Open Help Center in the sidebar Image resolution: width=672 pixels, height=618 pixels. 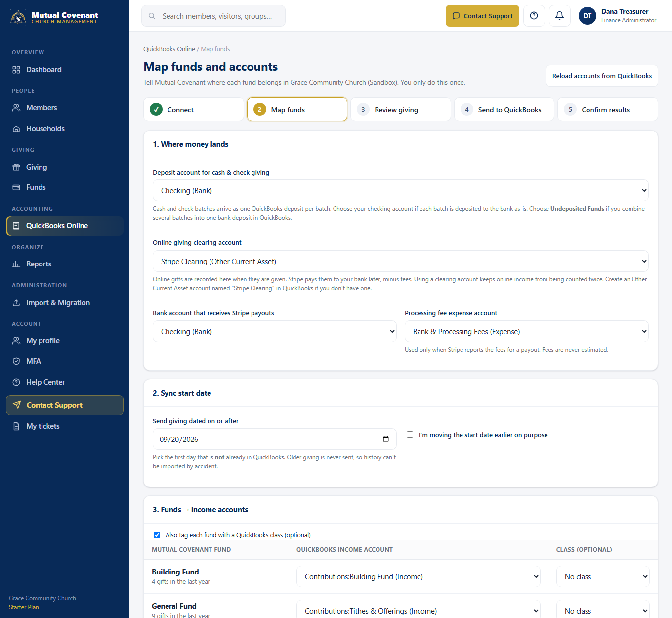click(65, 382)
